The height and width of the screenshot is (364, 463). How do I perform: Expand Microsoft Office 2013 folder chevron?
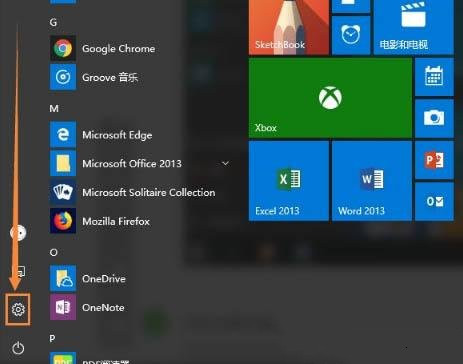(x=225, y=163)
